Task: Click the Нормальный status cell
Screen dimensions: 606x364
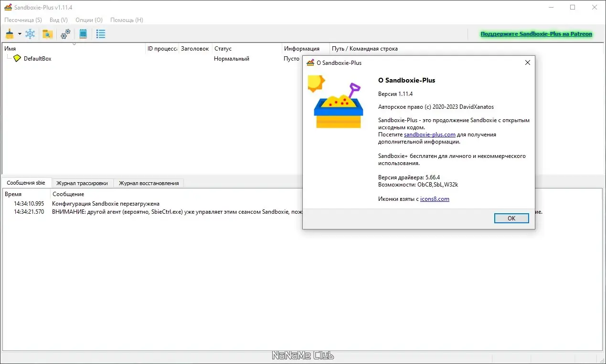Action: point(232,59)
